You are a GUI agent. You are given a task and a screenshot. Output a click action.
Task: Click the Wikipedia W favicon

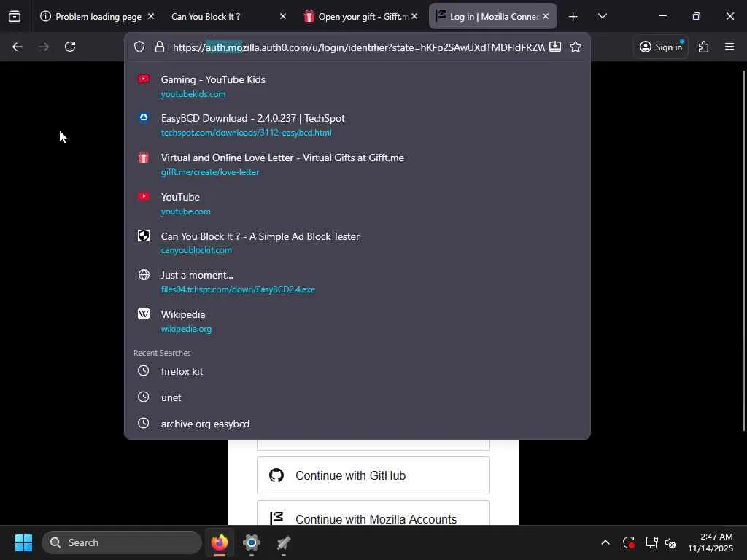coord(144,314)
